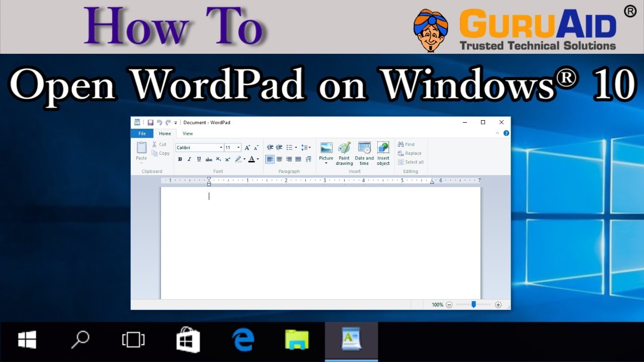Launch Microsoft Edge from the taskbar

(243, 341)
